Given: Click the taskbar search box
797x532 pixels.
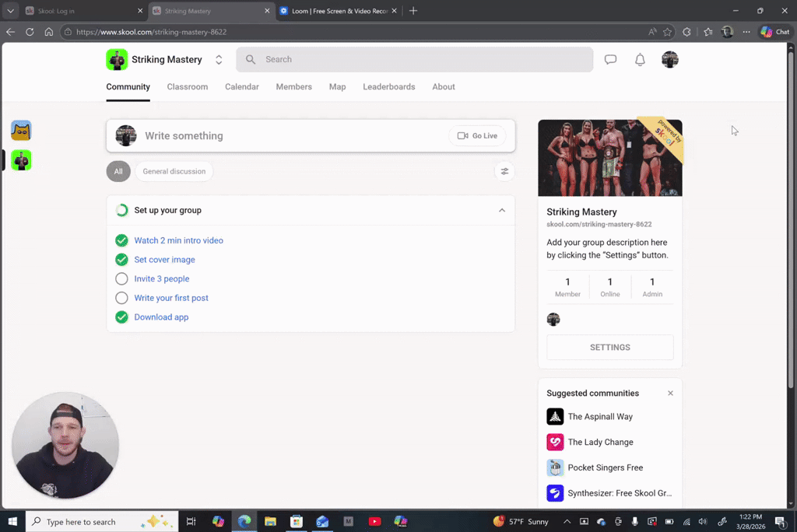Looking at the screenshot, I should tap(102, 521).
